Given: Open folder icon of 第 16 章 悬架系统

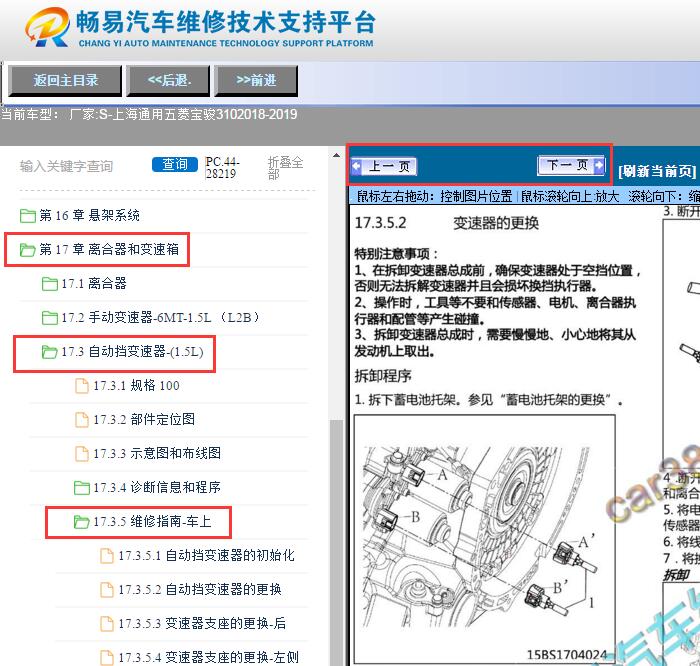Looking at the screenshot, I should tap(28, 216).
